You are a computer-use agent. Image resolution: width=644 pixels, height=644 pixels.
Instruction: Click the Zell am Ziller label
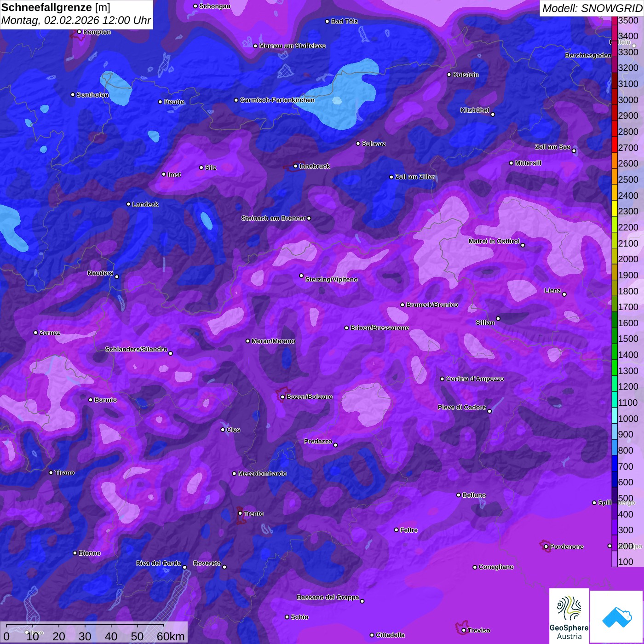pos(414,177)
